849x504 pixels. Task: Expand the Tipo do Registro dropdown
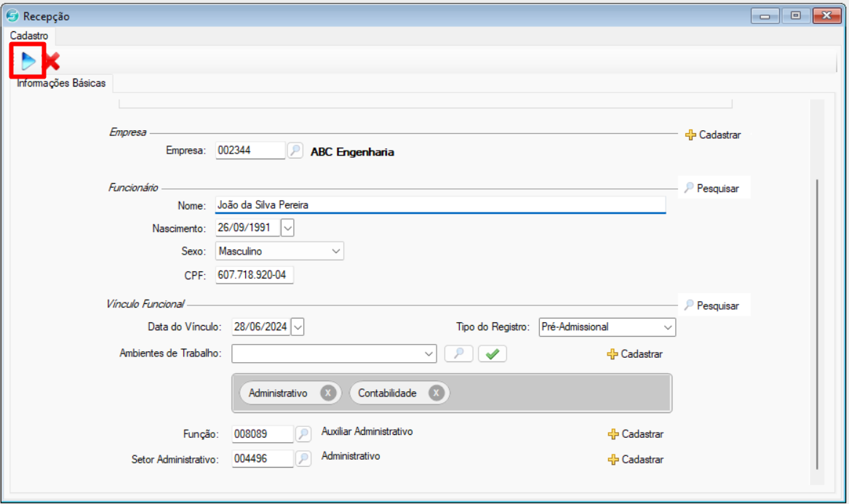tap(668, 327)
